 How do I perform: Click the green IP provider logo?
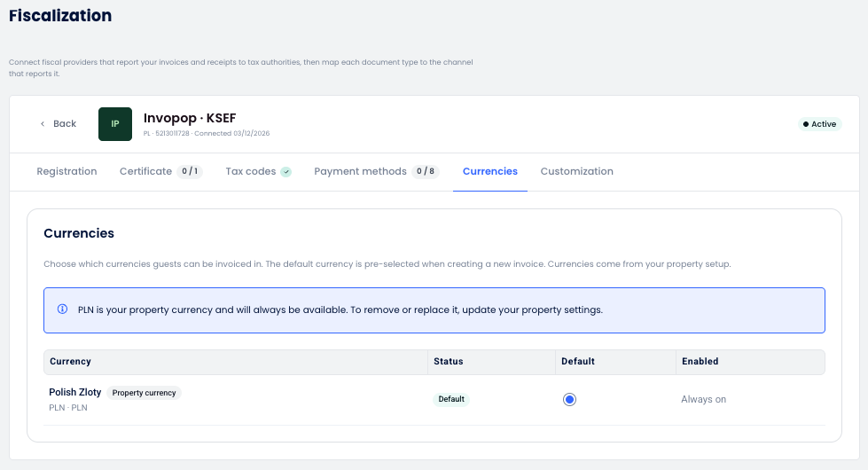(115, 124)
